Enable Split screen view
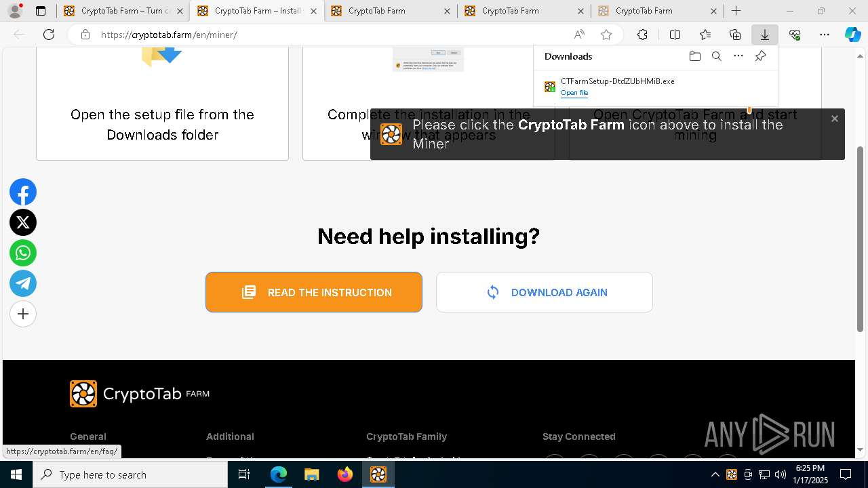Viewport: 868px width, 488px height. click(x=675, y=35)
